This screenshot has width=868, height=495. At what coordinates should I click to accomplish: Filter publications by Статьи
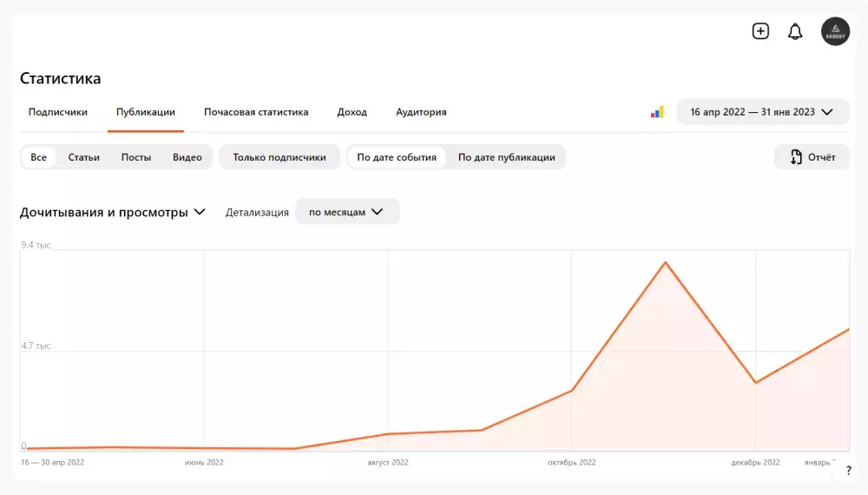83,157
